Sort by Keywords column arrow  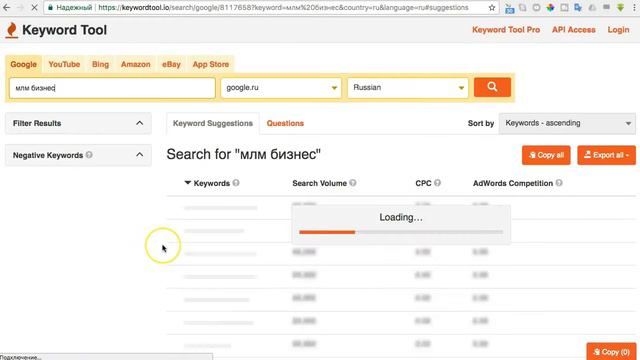[187, 183]
